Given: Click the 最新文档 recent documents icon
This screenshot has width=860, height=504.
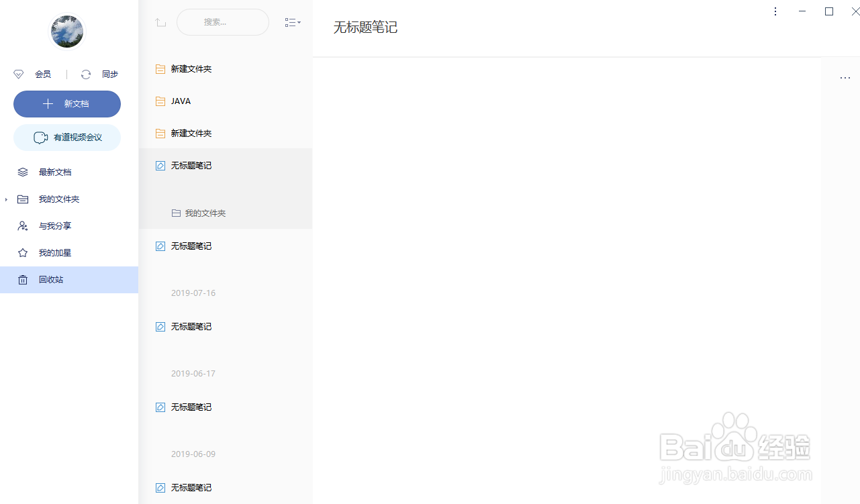Looking at the screenshot, I should pos(23,172).
